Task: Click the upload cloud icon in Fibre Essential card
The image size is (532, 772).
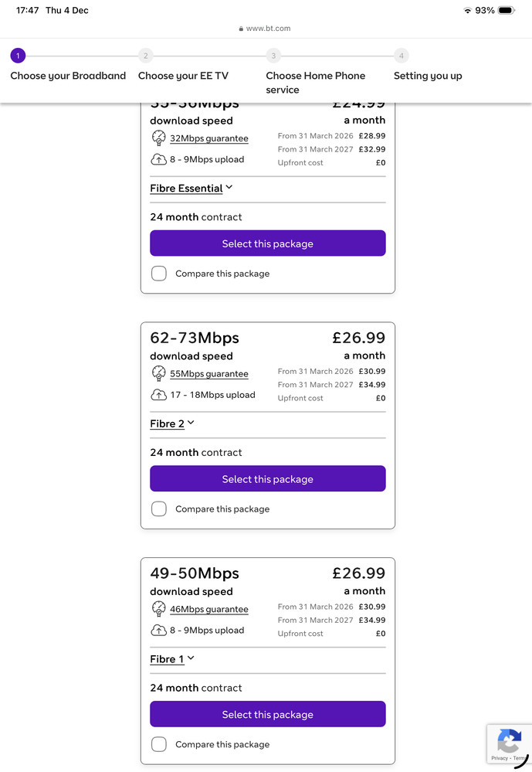Action: pyautogui.click(x=158, y=160)
